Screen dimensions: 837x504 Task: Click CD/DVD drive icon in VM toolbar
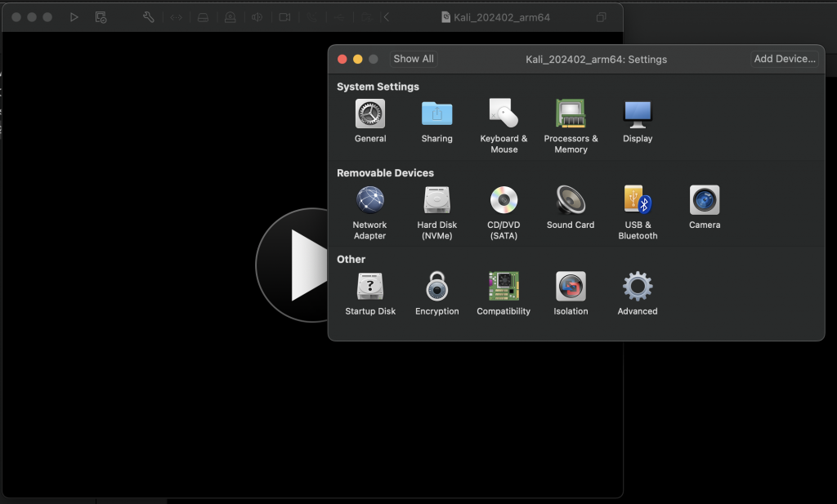(x=230, y=17)
